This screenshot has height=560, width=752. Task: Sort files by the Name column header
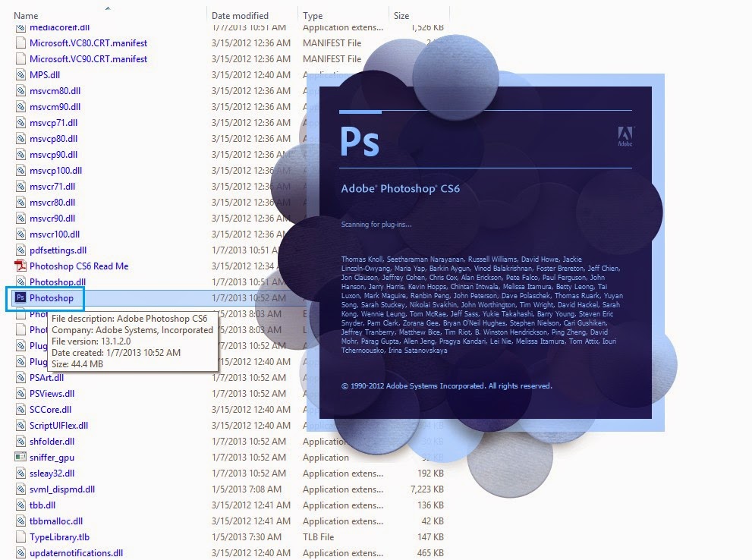point(26,15)
